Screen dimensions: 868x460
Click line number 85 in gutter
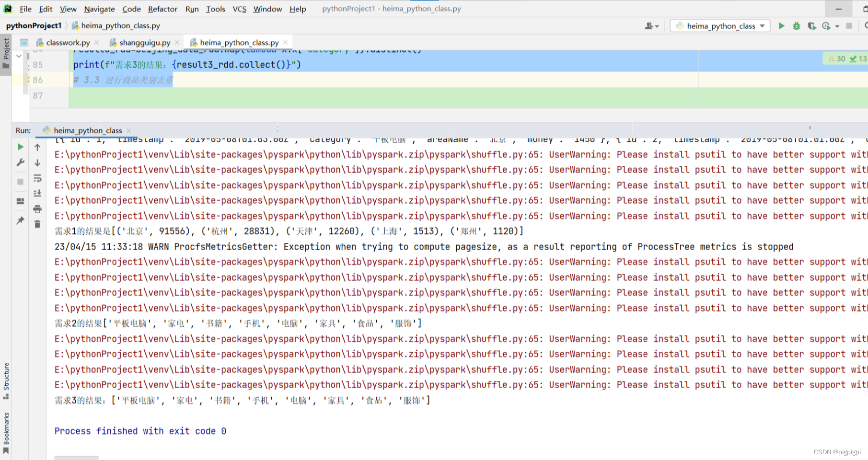38,65
